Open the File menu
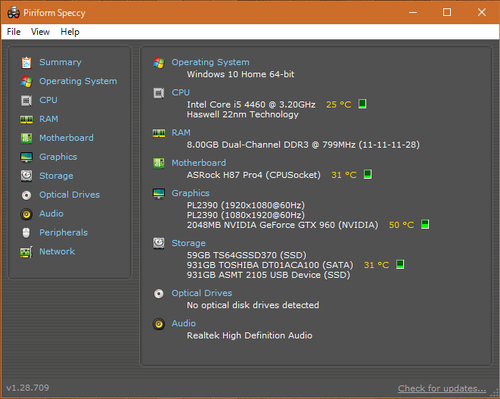This screenshot has height=399, width=500. 14,32
